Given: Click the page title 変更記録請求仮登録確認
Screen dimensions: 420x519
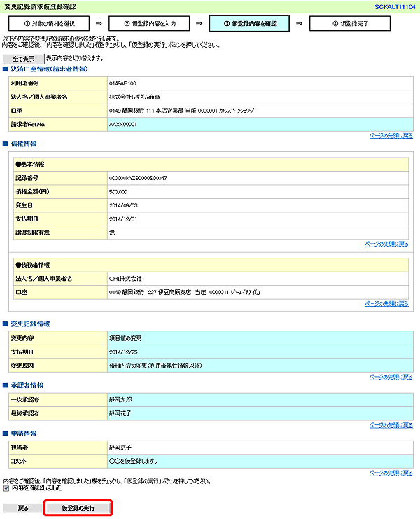Looking at the screenshot, I should pyautogui.click(x=40, y=6).
